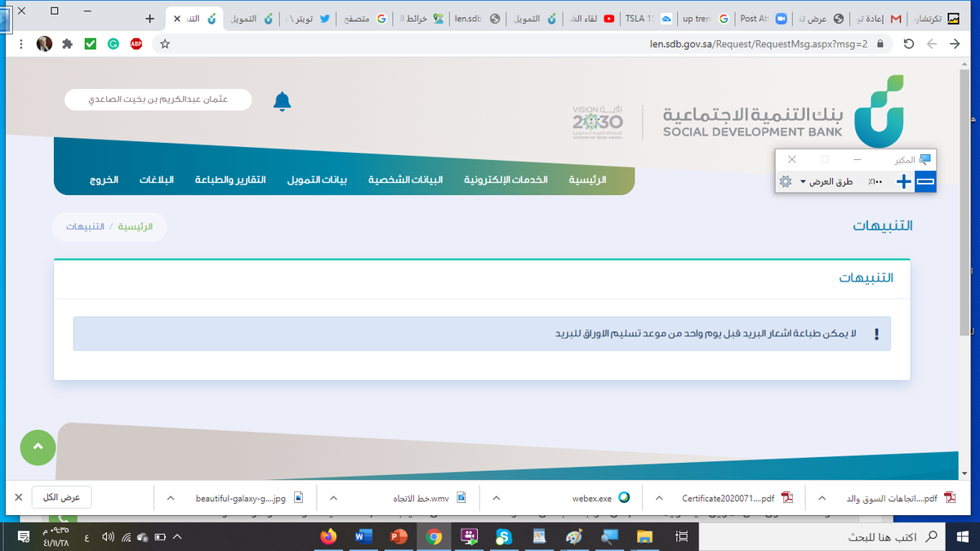The height and width of the screenshot is (551, 980).
Task: Open Magnifier settings gear
Action: pos(785,181)
